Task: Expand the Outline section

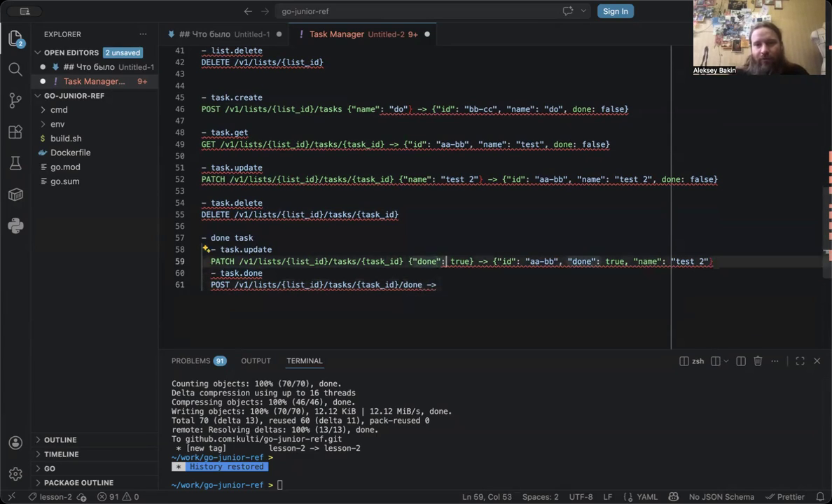Action: 60,440
